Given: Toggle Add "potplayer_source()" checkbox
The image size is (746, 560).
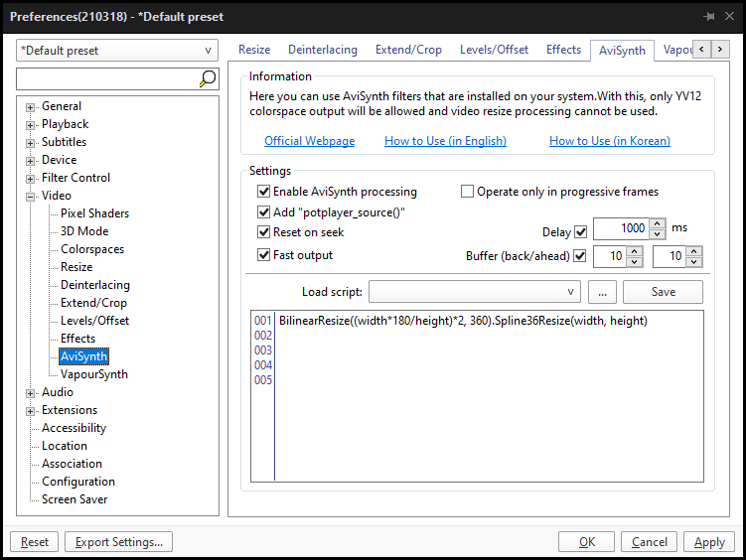Looking at the screenshot, I should tap(263, 212).
